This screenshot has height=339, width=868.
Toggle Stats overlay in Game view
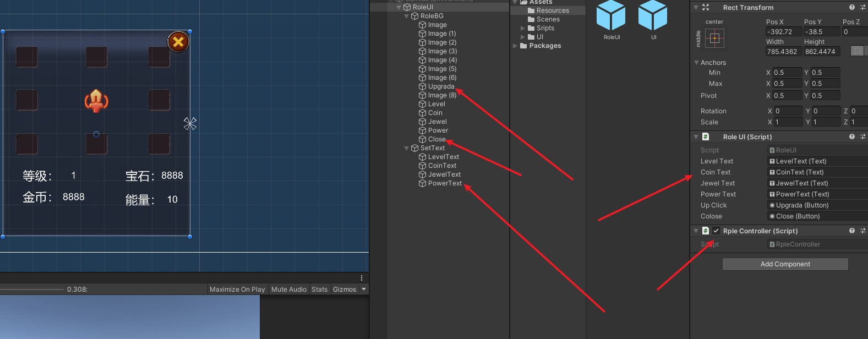coord(319,289)
